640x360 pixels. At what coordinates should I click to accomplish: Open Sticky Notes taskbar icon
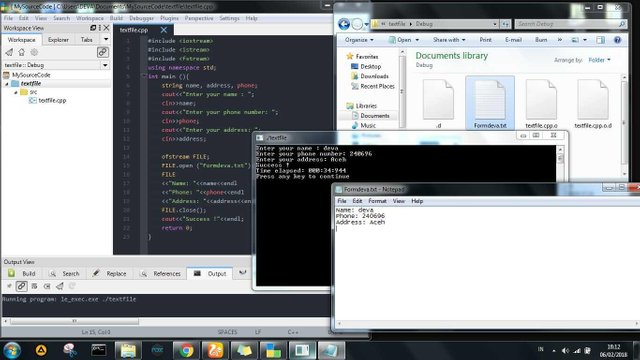coord(244,350)
